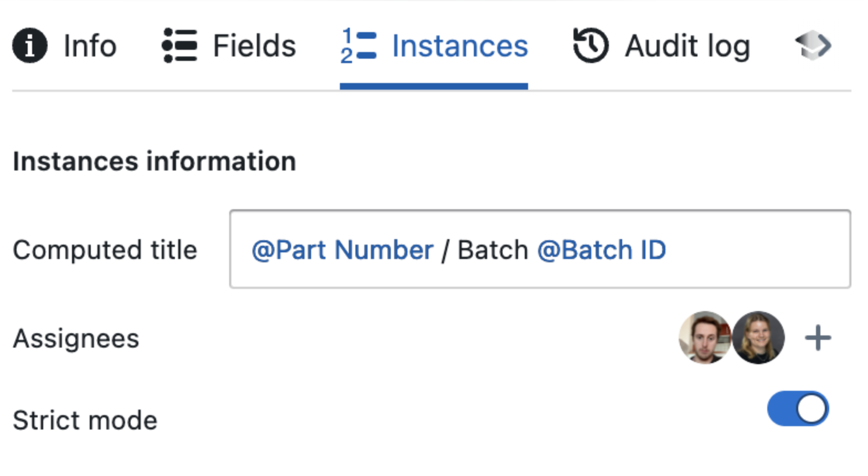Click the Instances information heading
Screen dimensions: 868x476
coord(154,162)
